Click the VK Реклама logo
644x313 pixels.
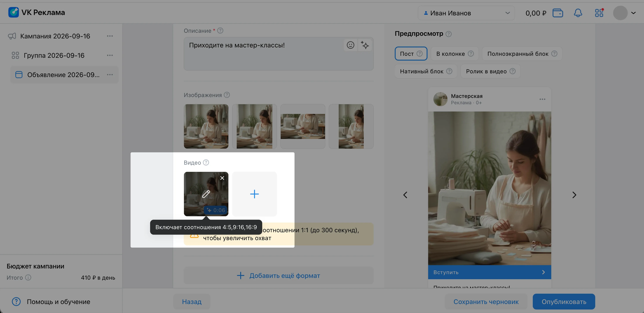pyautogui.click(x=36, y=12)
